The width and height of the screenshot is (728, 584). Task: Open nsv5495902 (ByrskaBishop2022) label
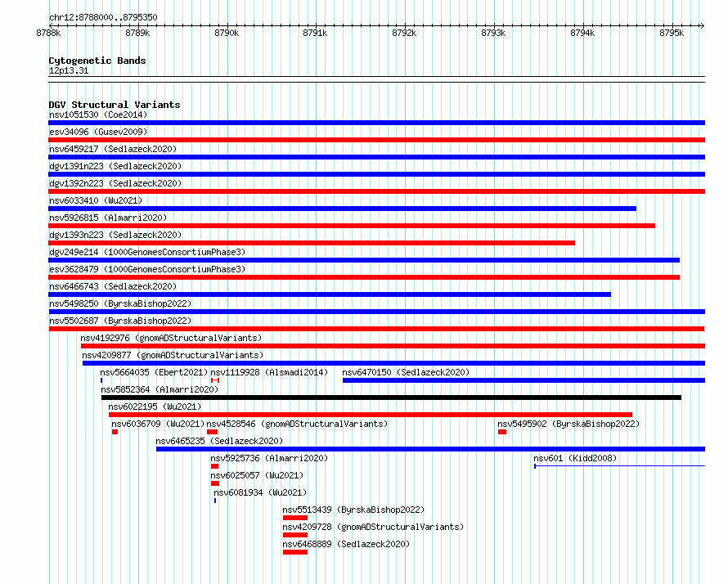pyautogui.click(x=568, y=424)
